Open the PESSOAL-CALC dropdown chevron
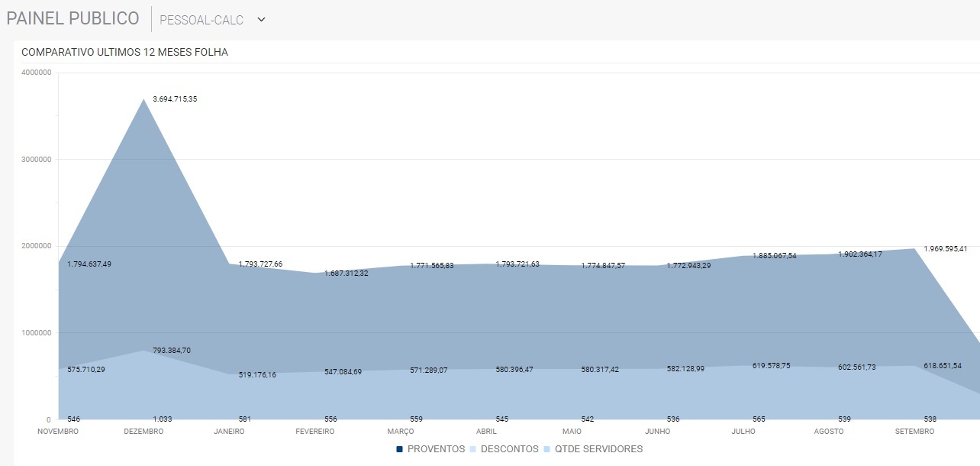 click(x=261, y=20)
